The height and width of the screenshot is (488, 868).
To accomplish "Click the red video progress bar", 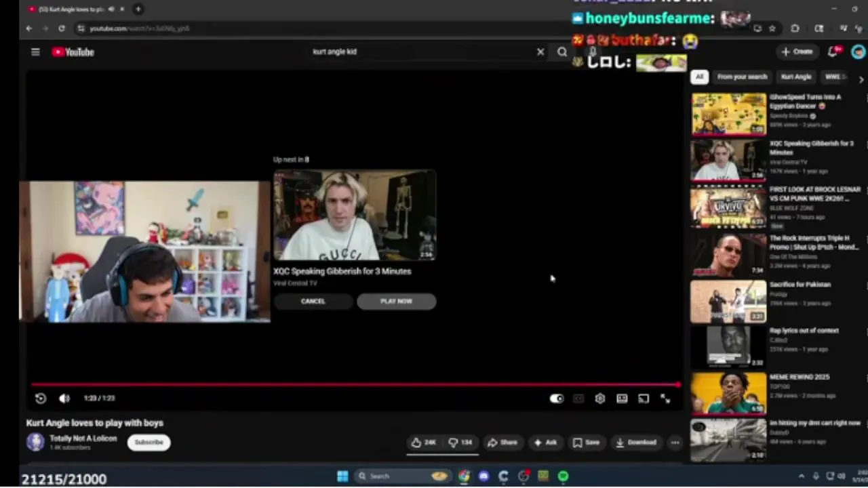I will point(355,384).
